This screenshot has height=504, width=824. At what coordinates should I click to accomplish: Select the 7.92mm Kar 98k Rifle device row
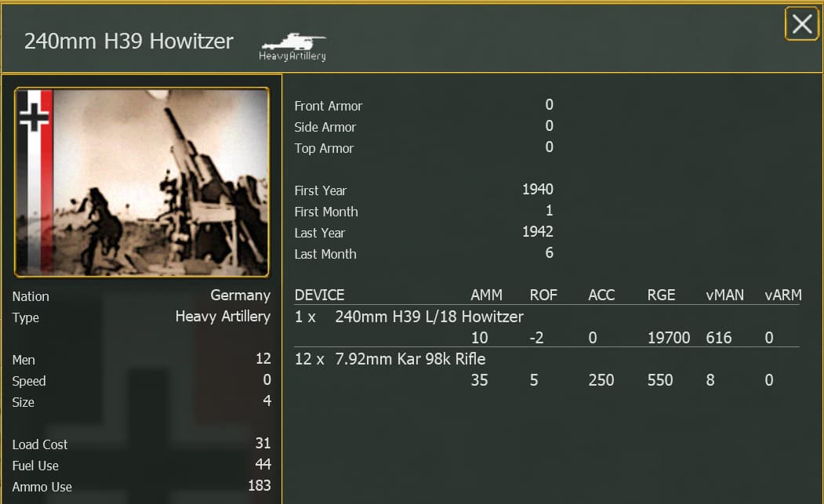[x=410, y=359]
